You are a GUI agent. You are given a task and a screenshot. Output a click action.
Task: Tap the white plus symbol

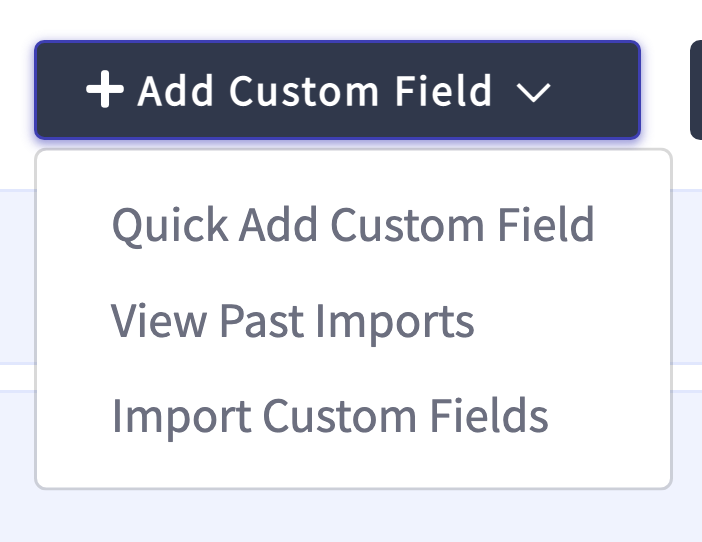click(105, 89)
